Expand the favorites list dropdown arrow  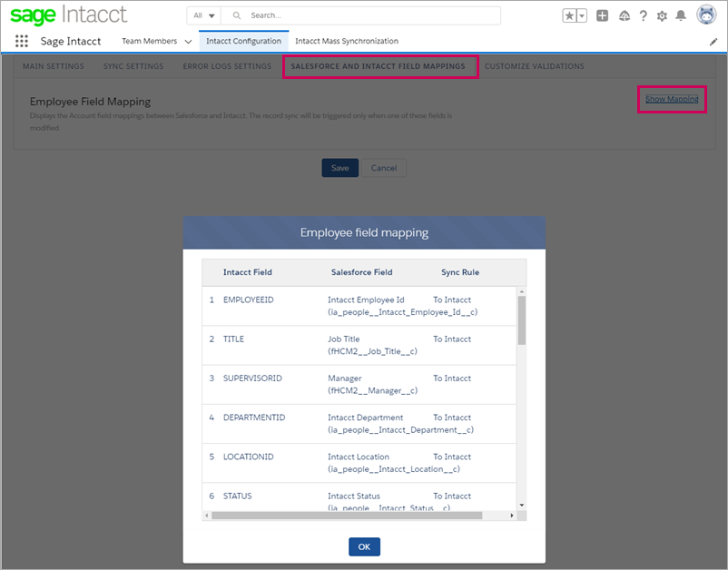click(x=581, y=15)
